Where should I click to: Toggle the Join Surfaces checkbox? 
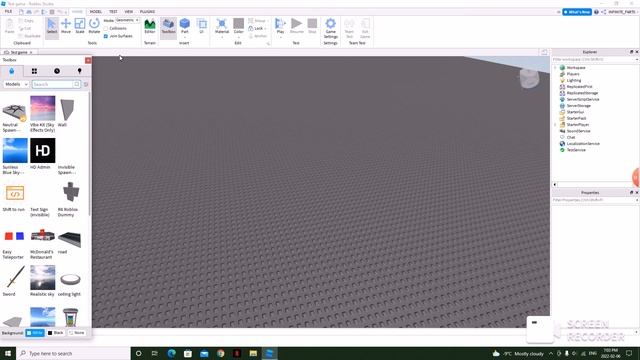click(x=106, y=36)
